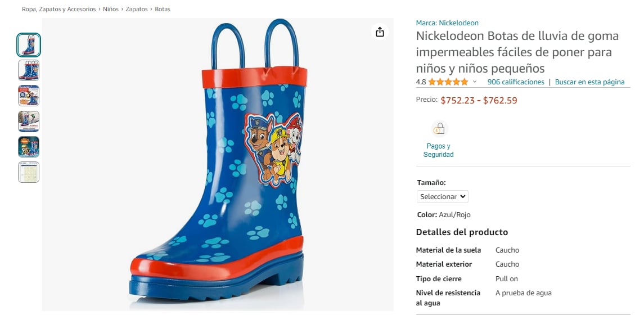View the fourth product thumbnail image
Screen dimensions: 644x315
coord(29,121)
